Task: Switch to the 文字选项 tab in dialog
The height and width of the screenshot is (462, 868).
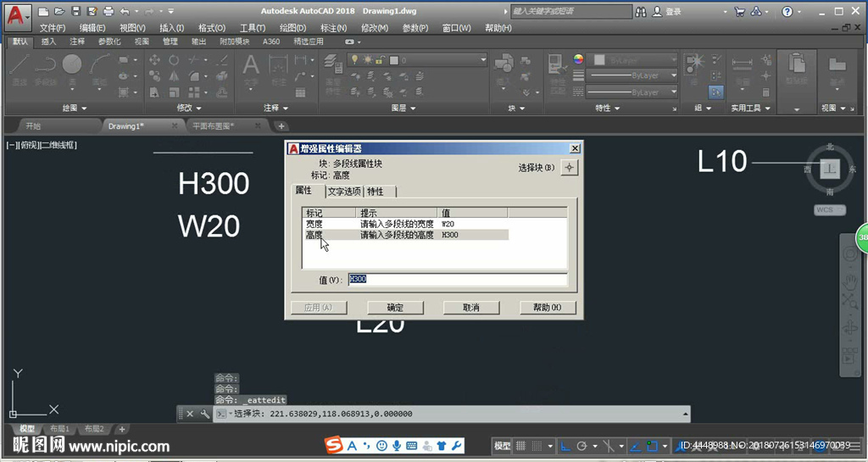Action: tap(344, 192)
